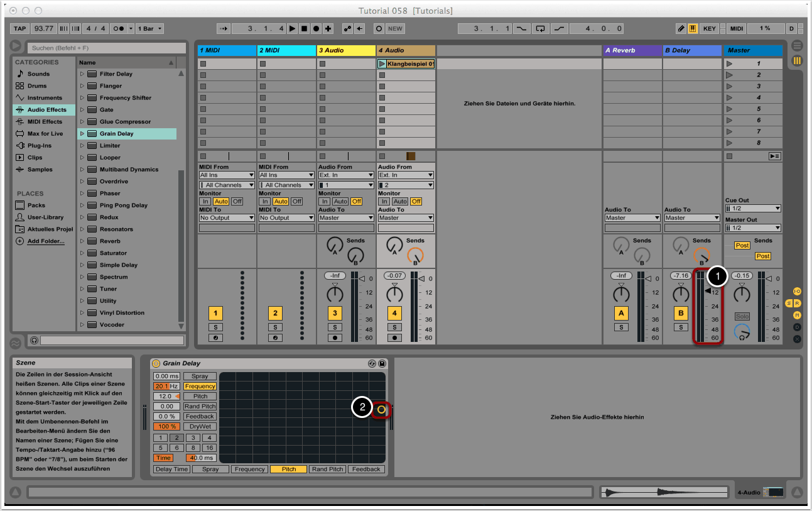Click the TAP tempo button
812x511 pixels.
[x=20, y=29]
